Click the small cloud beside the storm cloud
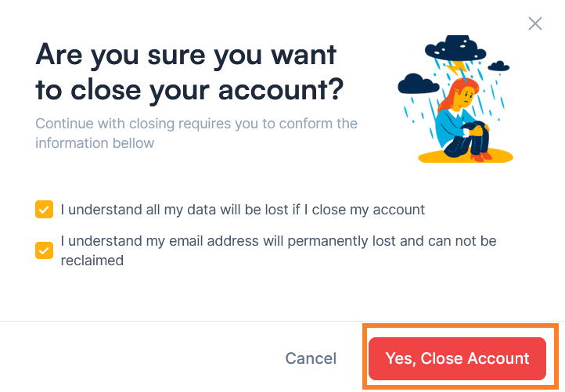This screenshot has width=565, height=392. 498,67
